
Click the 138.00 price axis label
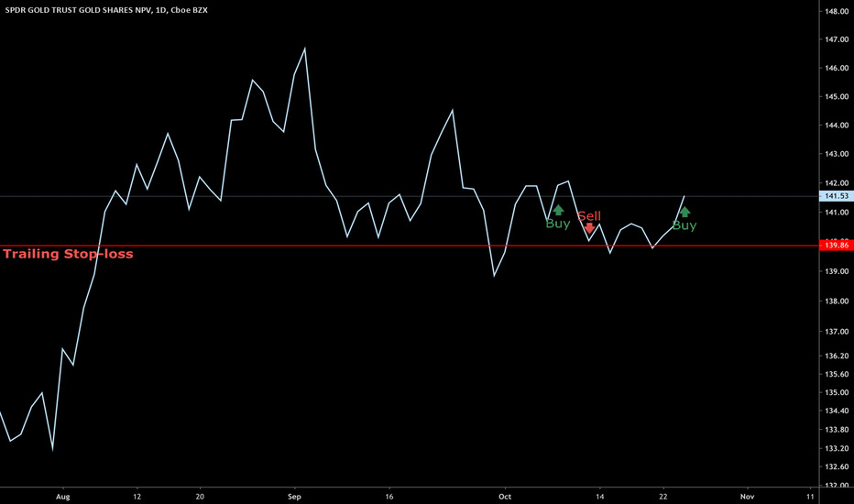pos(837,301)
